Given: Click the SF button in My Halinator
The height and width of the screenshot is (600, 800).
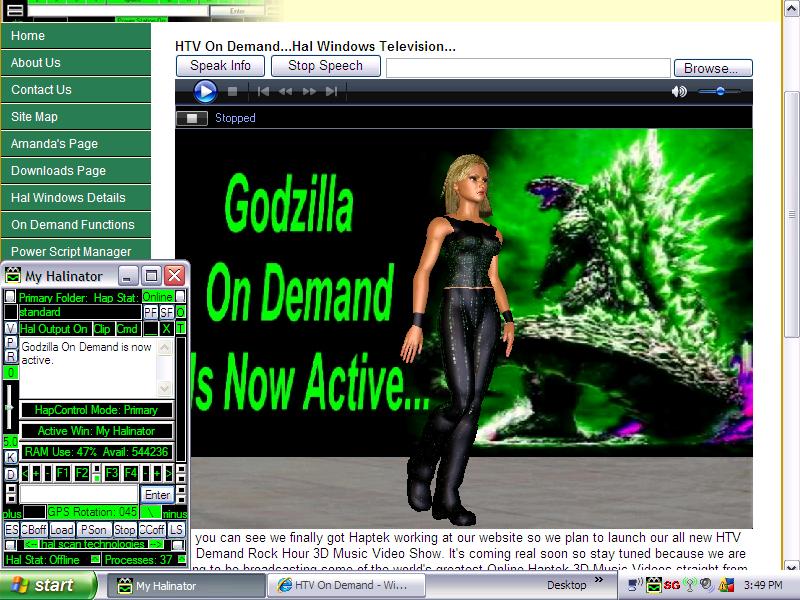Looking at the screenshot, I should point(166,312).
